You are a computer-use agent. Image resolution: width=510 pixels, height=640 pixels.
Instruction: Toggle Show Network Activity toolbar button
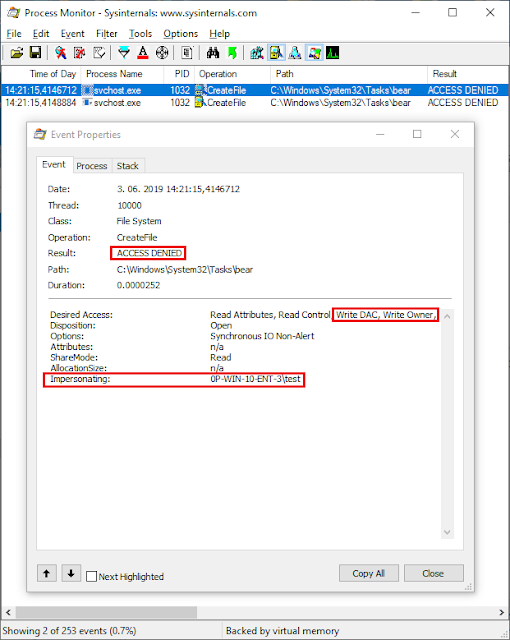click(x=295, y=53)
